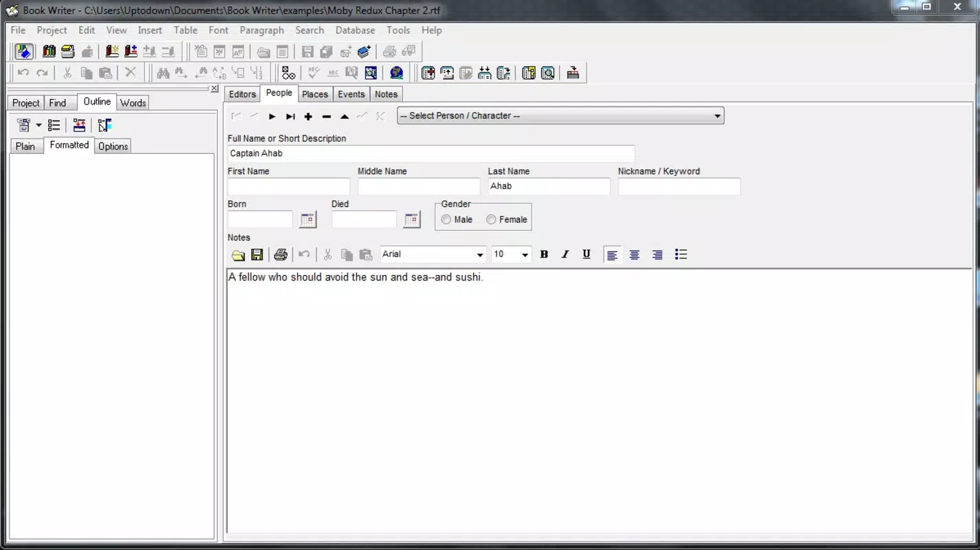Print the person notes

pos(281,255)
